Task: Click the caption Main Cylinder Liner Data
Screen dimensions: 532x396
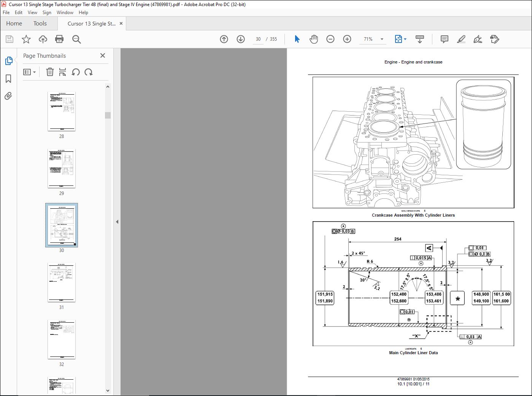Action: [413, 353]
